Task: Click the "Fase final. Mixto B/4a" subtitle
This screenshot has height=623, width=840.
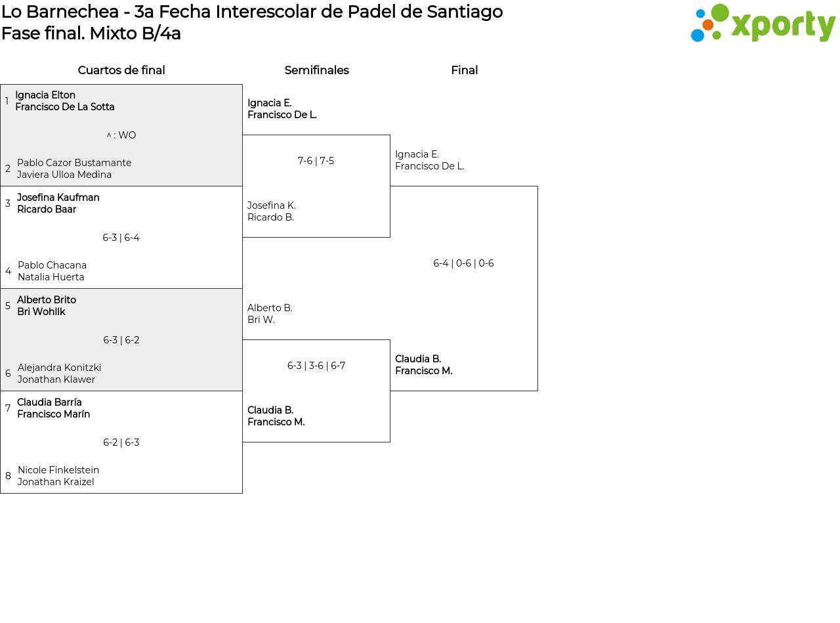Action: 91,33
